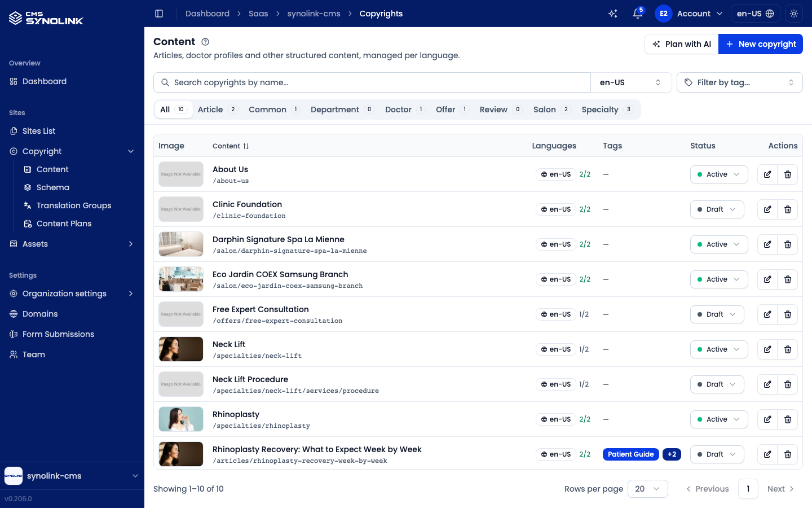Collapse the Copyright sidebar section
812x508 pixels.
72,151
